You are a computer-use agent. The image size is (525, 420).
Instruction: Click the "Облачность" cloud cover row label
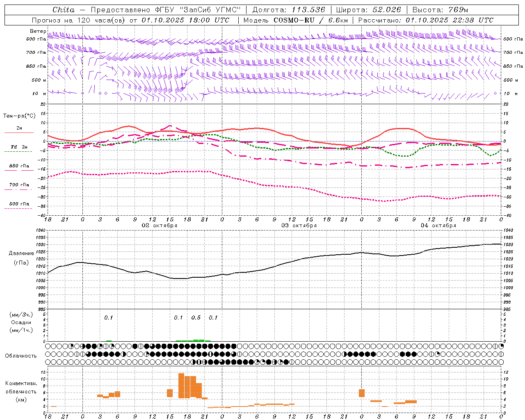21,356
